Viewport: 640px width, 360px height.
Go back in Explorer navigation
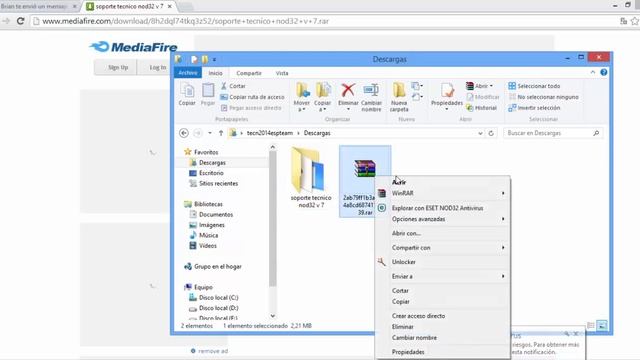click(184, 133)
